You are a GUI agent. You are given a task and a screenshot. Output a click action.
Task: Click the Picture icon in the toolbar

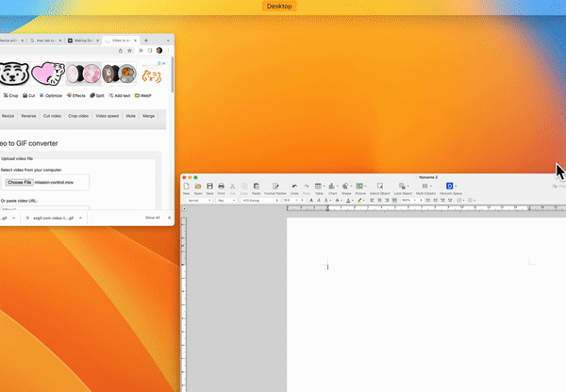[359, 186]
